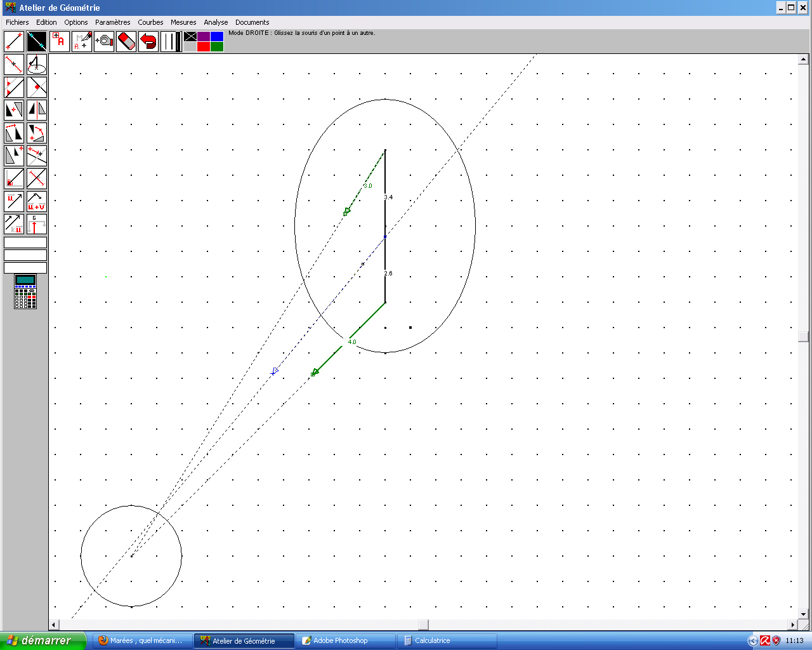Pick the gray color swatch
Viewport: 812px width, 650px height.
pos(190,46)
